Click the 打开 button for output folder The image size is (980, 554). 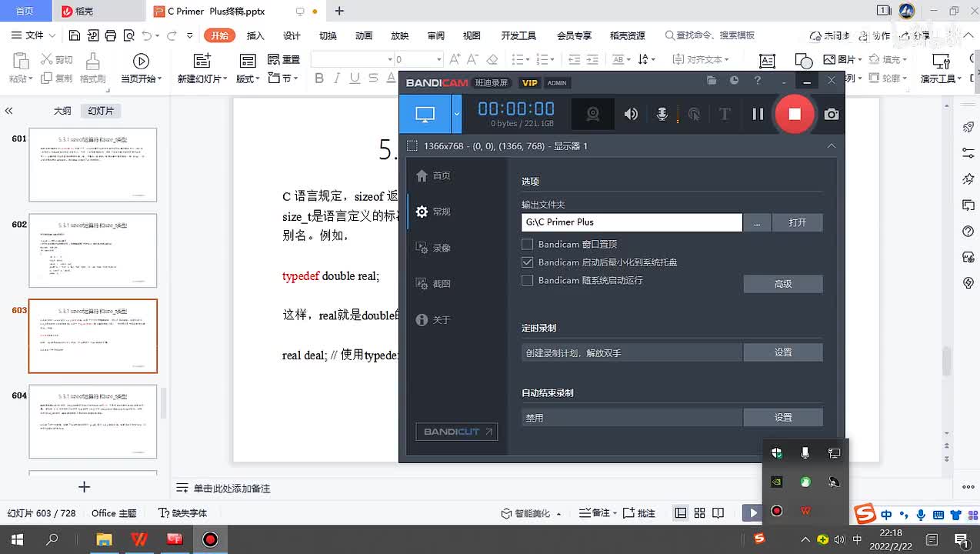798,222
